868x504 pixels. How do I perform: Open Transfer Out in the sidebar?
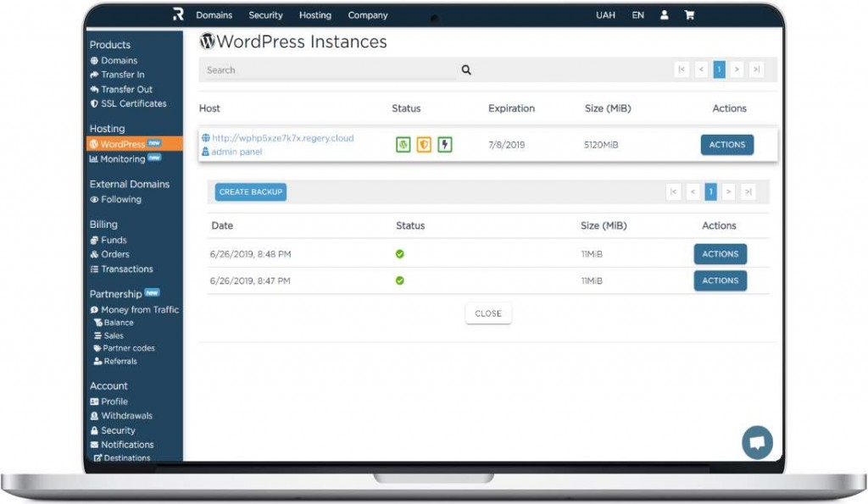pos(121,89)
